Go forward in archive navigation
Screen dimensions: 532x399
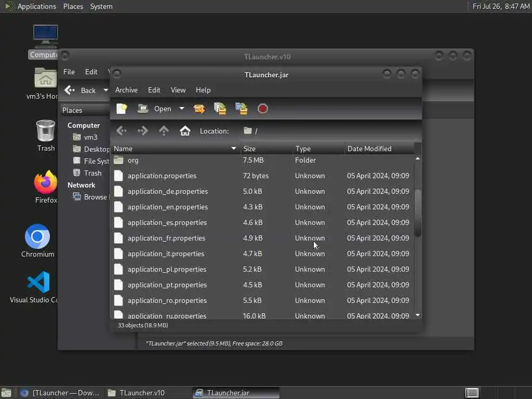pyautogui.click(x=143, y=131)
